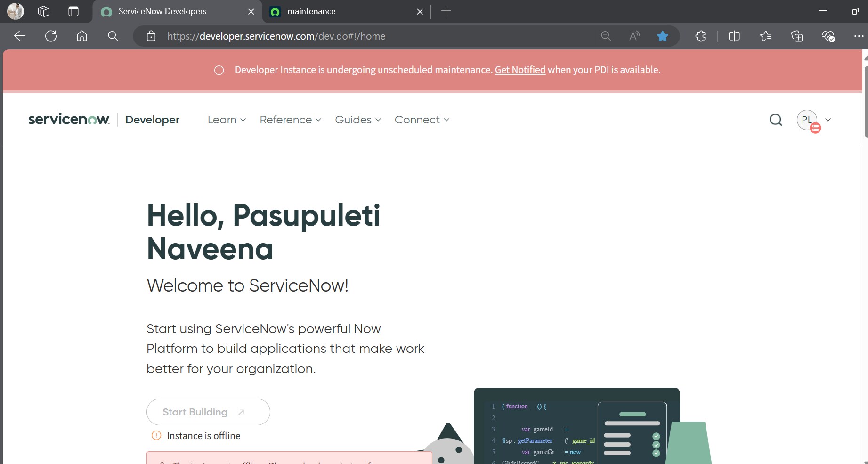
Task: Open browser Extensions puzzle icon
Action: coord(700,36)
